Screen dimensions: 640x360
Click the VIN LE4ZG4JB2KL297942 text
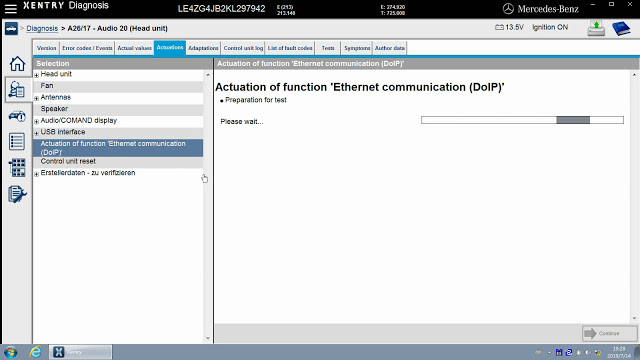[x=221, y=9]
